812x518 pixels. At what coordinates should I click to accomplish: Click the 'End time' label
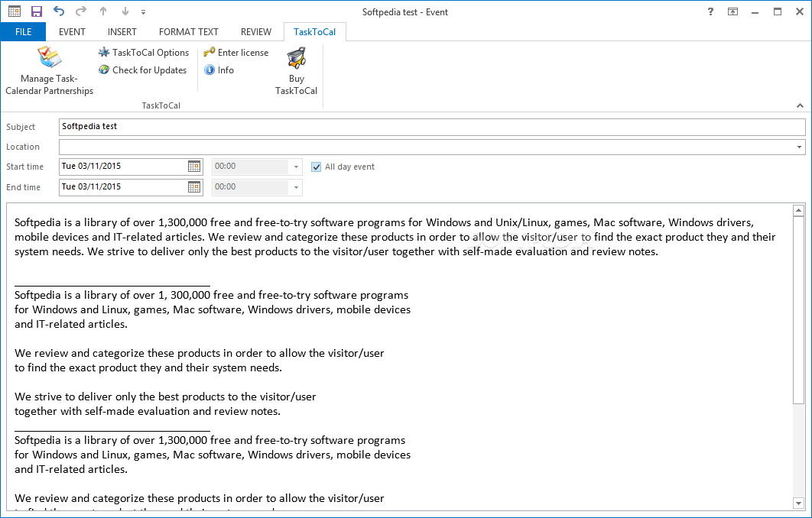pos(23,187)
